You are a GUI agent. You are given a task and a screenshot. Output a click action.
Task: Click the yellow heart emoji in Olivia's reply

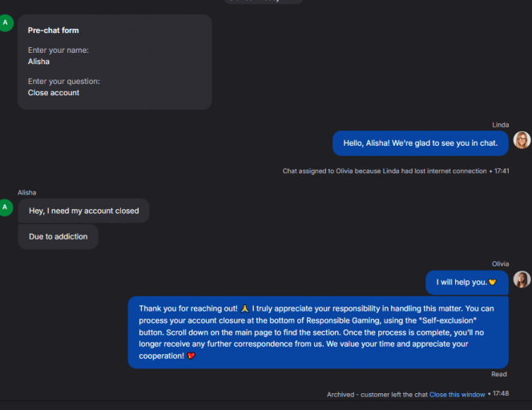pos(492,283)
